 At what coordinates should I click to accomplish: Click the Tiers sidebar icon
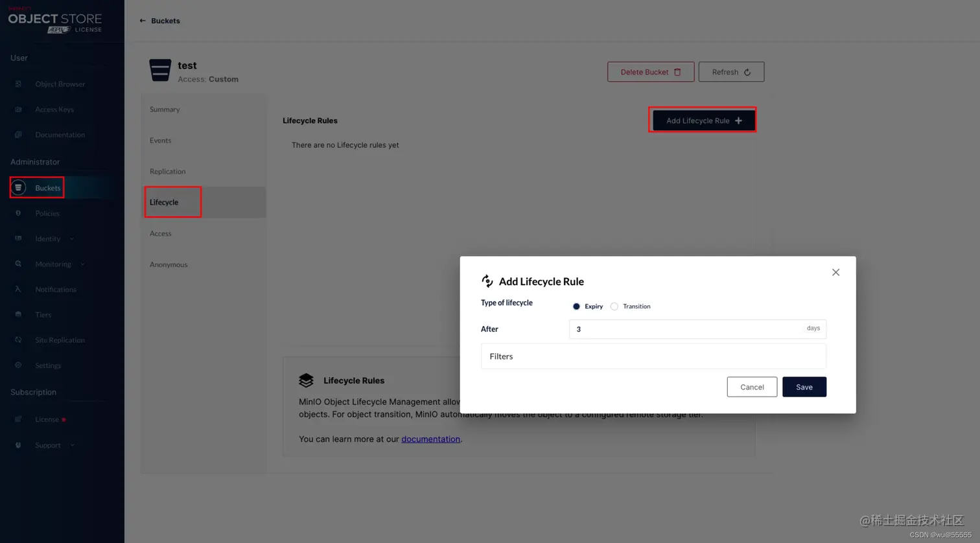[18, 314]
